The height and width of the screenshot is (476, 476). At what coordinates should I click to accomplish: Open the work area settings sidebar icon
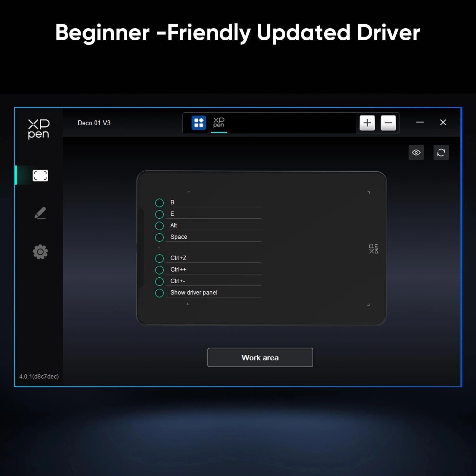[40, 175]
